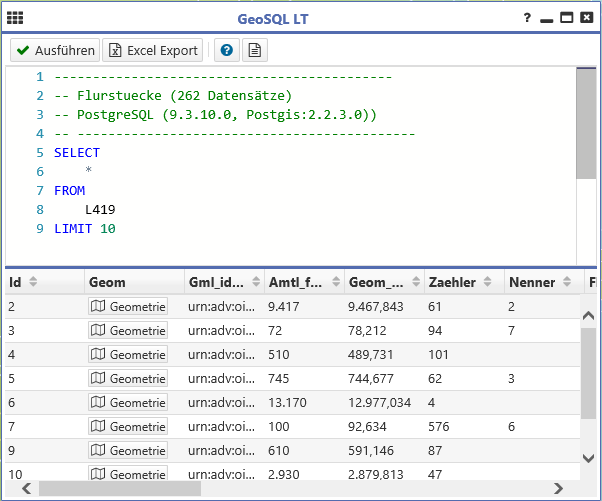This screenshot has height=501, width=602.
Task: Minimize the GeoSQL LT window
Action: tap(546, 20)
